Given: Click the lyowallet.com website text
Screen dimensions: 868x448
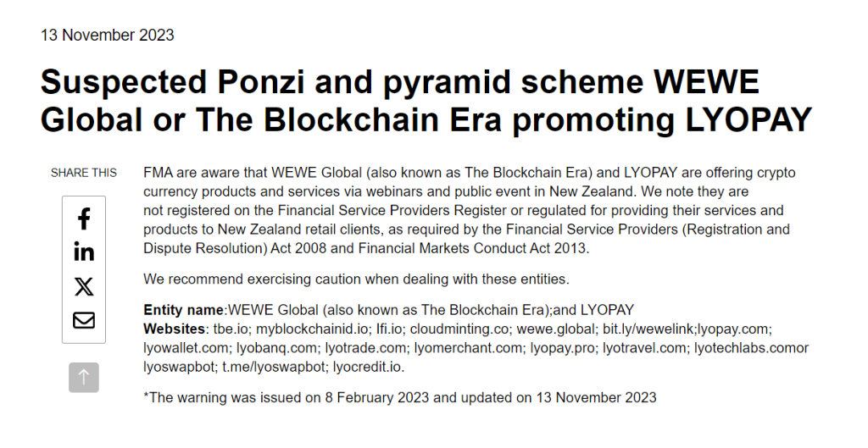Looking at the screenshot, I should 186,348.
